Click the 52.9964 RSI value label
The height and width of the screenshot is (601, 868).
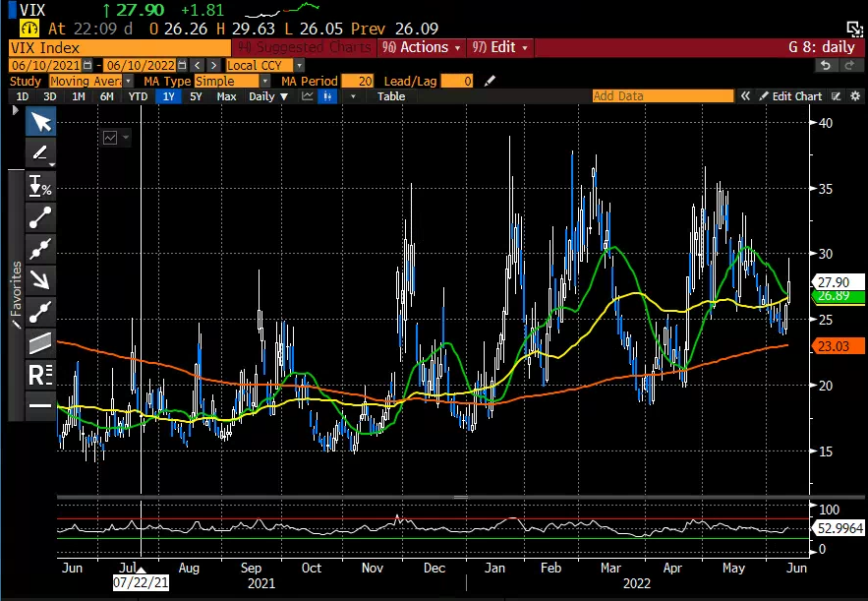[x=839, y=528]
